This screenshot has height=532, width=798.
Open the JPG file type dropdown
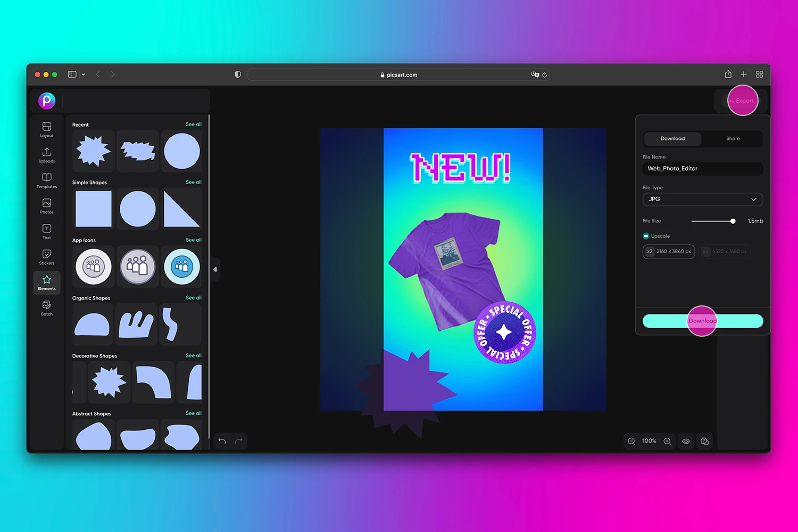(702, 199)
